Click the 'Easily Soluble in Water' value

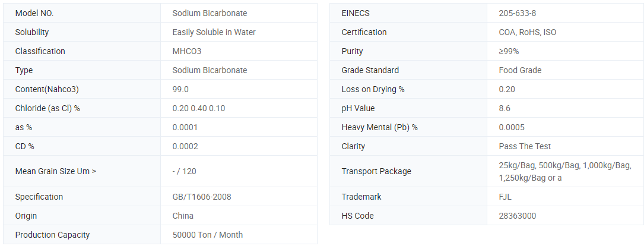(214, 32)
